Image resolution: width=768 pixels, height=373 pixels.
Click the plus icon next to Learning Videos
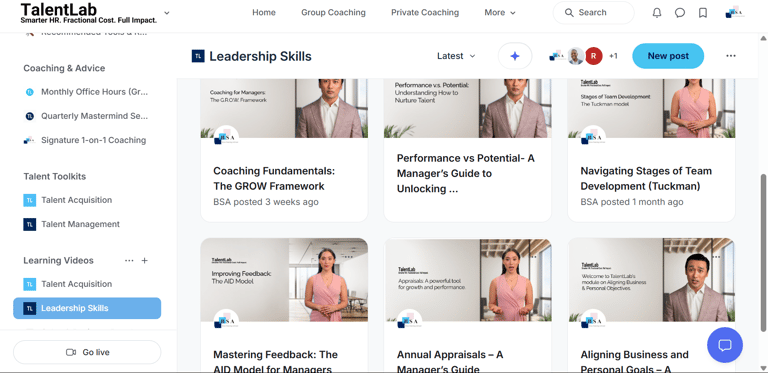point(144,260)
